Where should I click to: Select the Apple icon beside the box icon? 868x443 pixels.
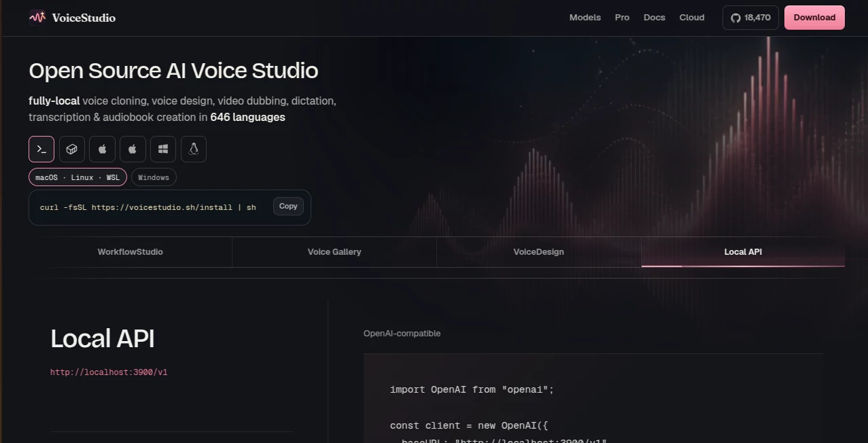[x=102, y=149]
